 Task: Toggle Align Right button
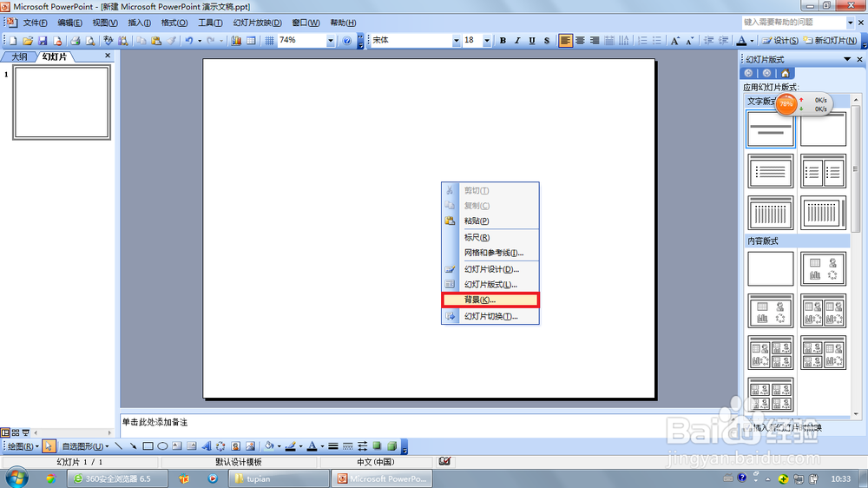595,41
